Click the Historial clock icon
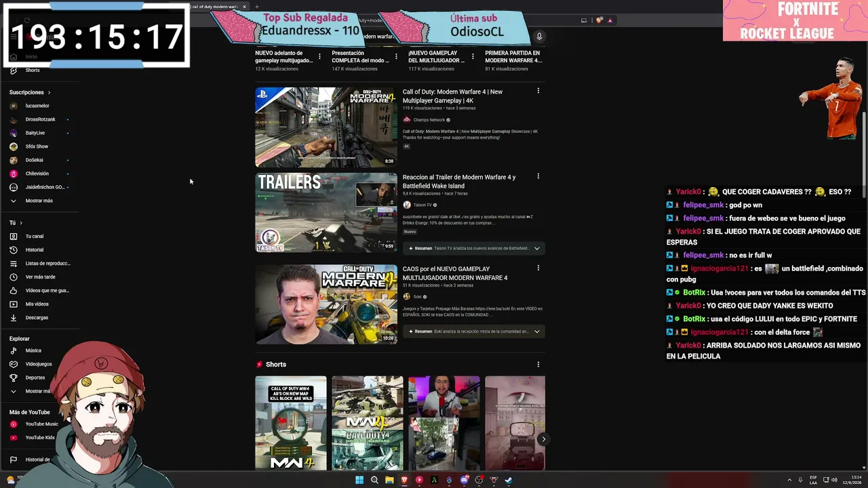Viewport: 868px width, 488px height. click(14, 250)
